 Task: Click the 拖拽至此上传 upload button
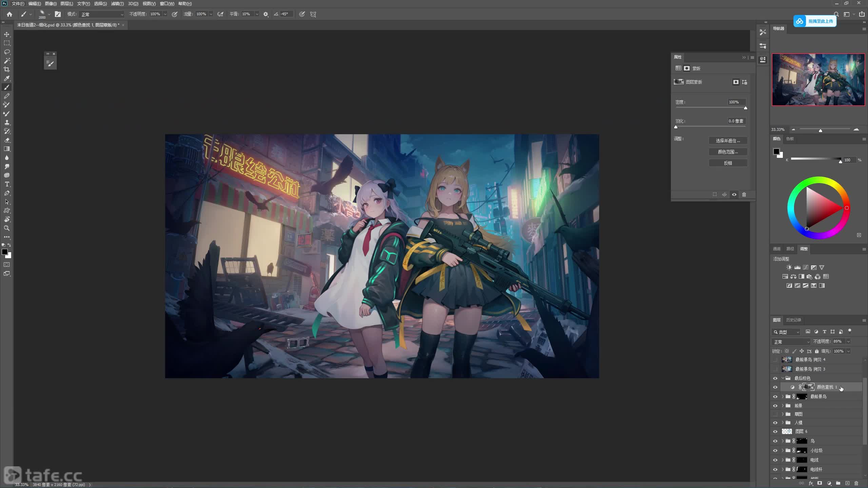(x=815, y=21)
